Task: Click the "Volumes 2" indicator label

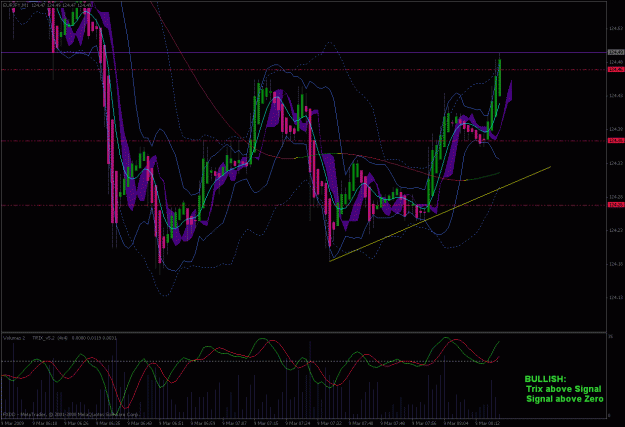Action: [14, 338]
